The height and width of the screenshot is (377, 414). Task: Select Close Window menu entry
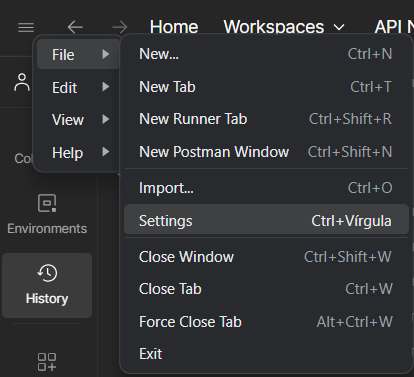(x=266, y=257)
